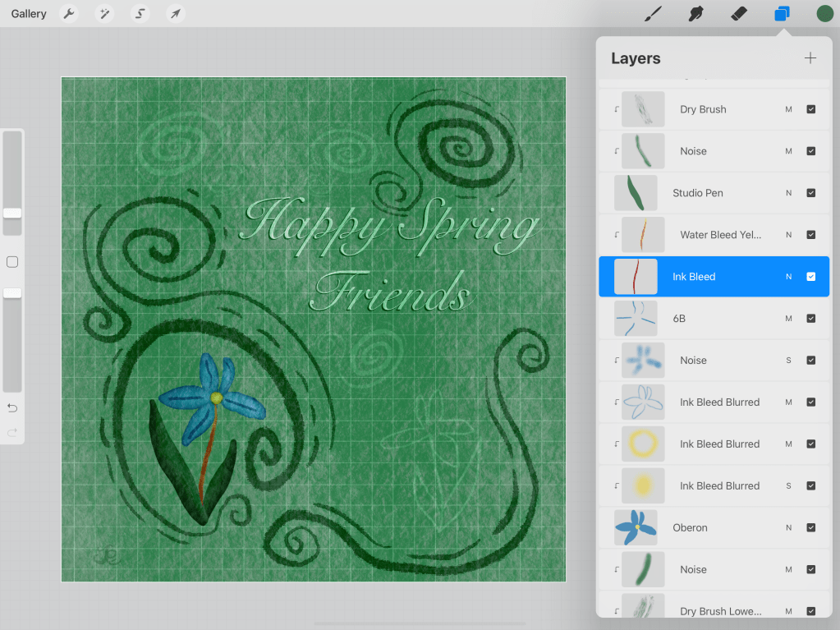This screenshot has width=840, height=630.
Task: Activate the Selection tool
Action: click(140, 14)
